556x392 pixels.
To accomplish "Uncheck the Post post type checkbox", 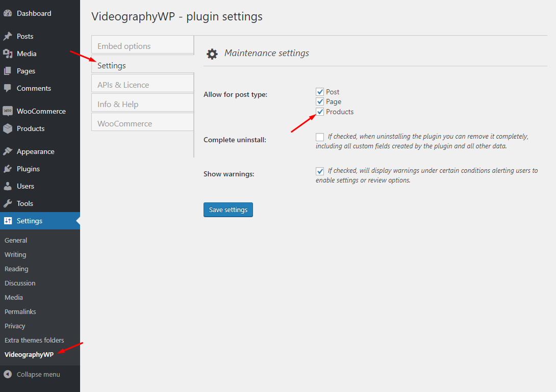I will coord(320,92).
